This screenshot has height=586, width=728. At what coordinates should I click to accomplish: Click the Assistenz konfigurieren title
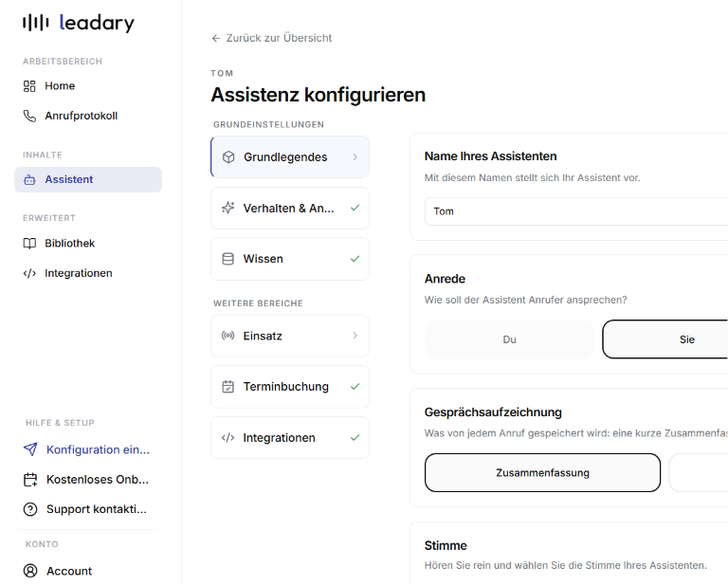click(318, 95)
